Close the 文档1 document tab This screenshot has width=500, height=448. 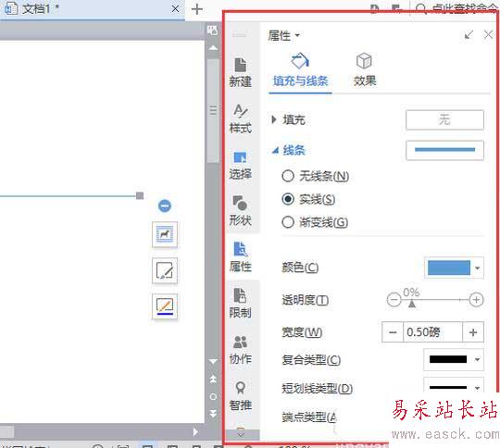[175, 8]
